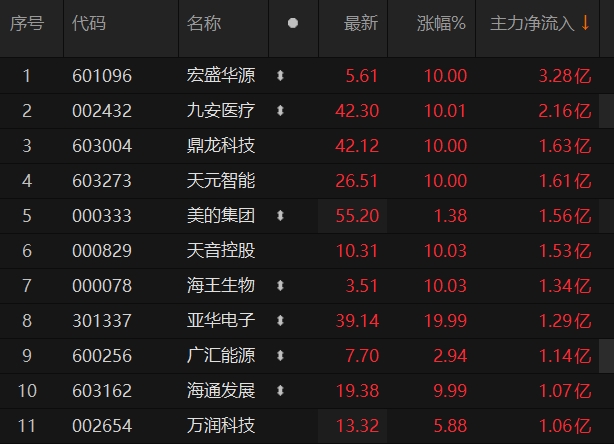This screenshot has width=614, height=444.
Task: Click the 名称 column header
Action: point(204,23)
